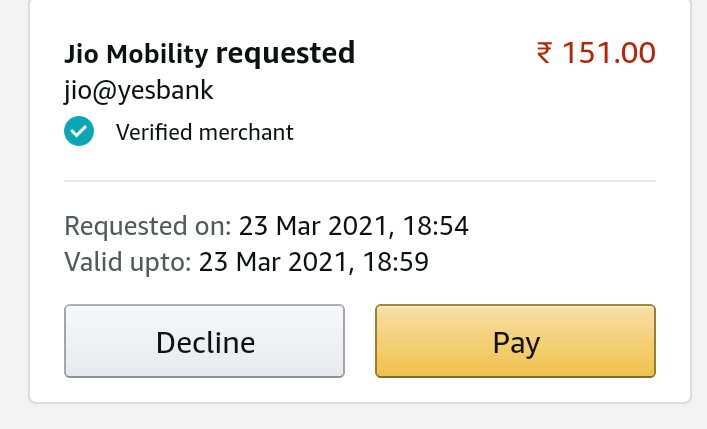This screenshot has height=429, width=707.
Task: Click the bold word requested
Action: (285, 54)
